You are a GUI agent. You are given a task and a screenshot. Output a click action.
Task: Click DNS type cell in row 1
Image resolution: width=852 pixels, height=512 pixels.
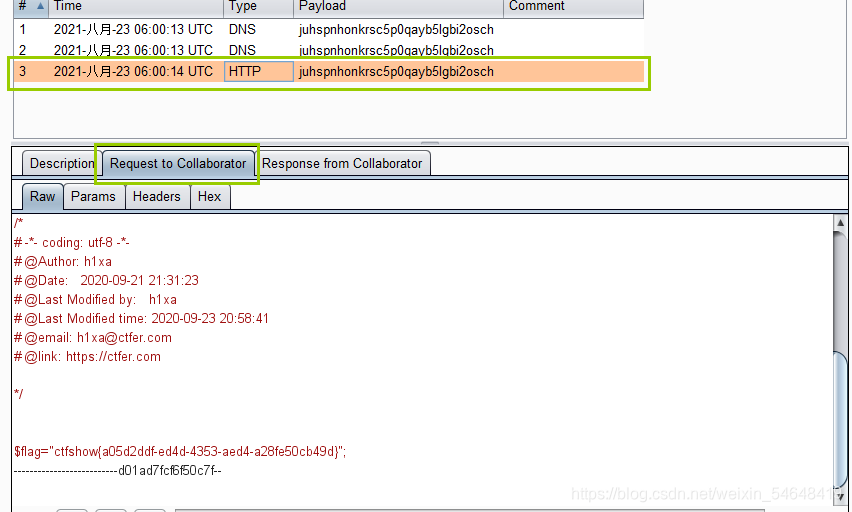tap(259, 29)
